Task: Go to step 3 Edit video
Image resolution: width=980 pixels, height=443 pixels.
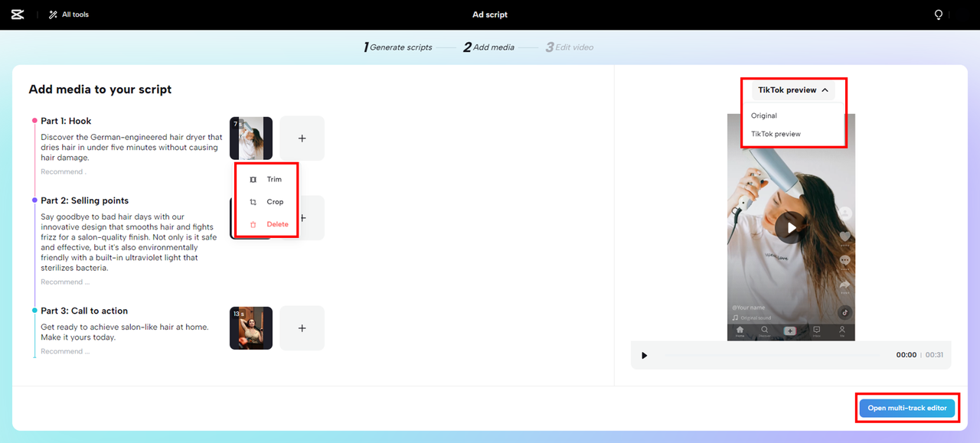Action: pos(570,47)
